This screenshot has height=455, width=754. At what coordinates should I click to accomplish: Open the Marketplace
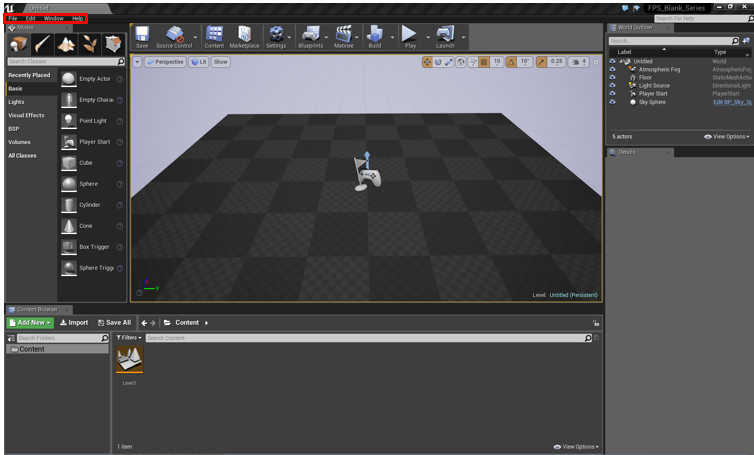[x=244, y=37]
